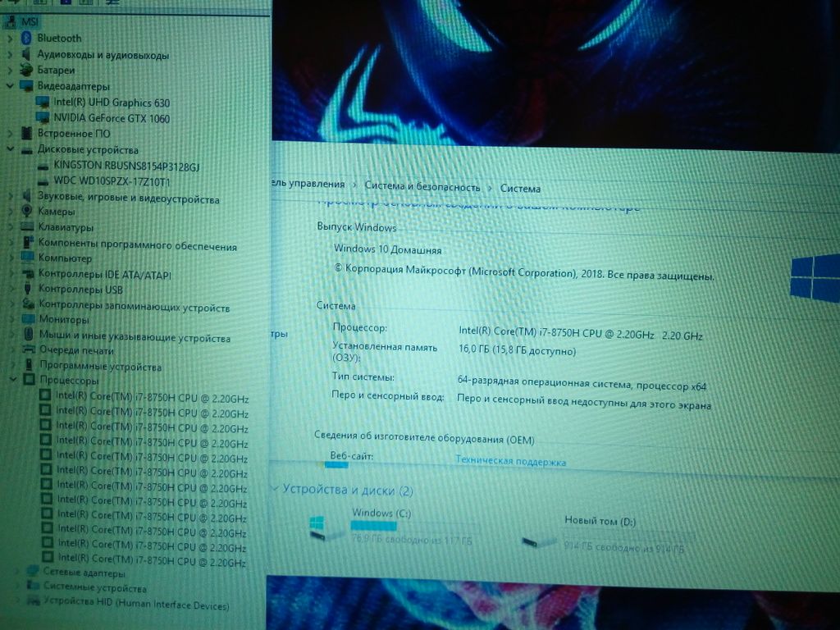Click the Видеоадаптеры display icon
This screenshot has height=630, width=840.
pyautogui.click(x=26, y=85)
